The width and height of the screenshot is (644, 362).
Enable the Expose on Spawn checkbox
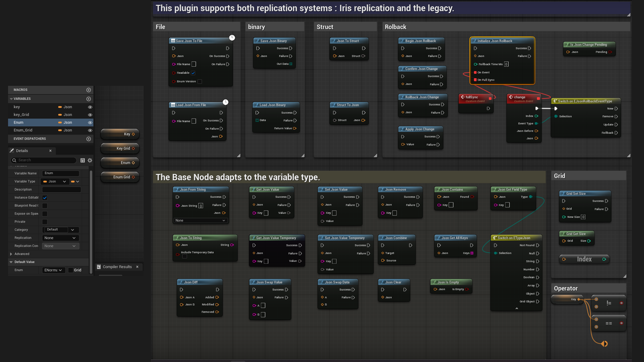point(45,214)
